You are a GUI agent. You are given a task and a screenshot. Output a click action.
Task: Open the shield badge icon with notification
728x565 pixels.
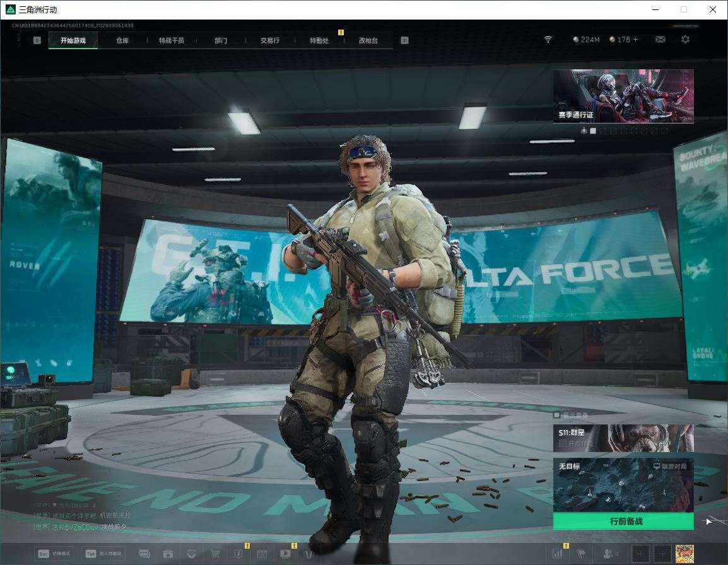click(238, 554)
